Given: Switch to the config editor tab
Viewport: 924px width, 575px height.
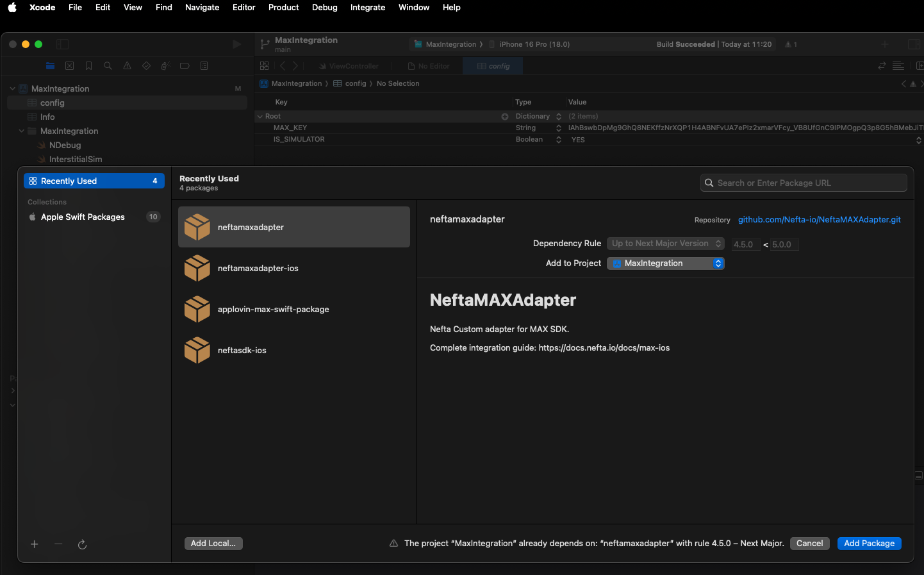Looking at the screenshot, I should point(493,66).
